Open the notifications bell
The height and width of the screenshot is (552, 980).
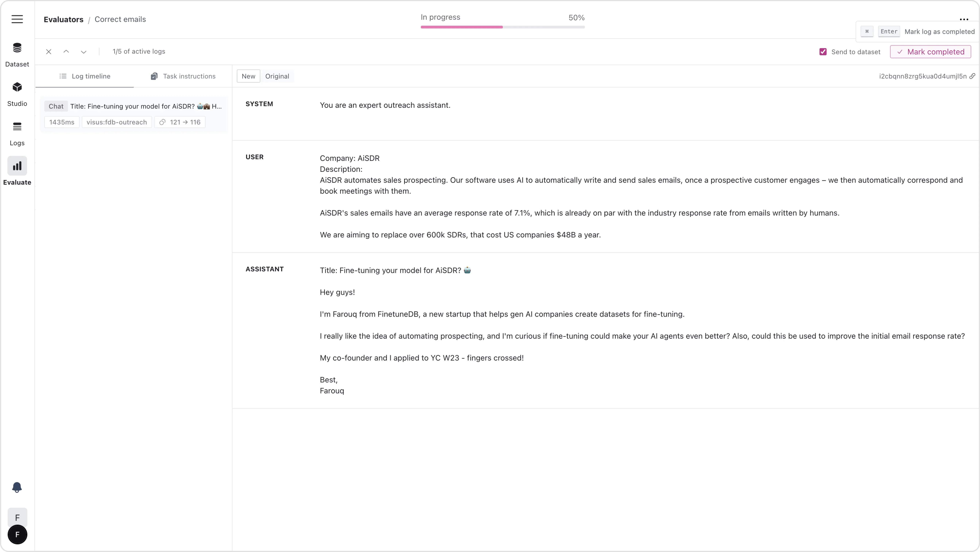(17, 487)
